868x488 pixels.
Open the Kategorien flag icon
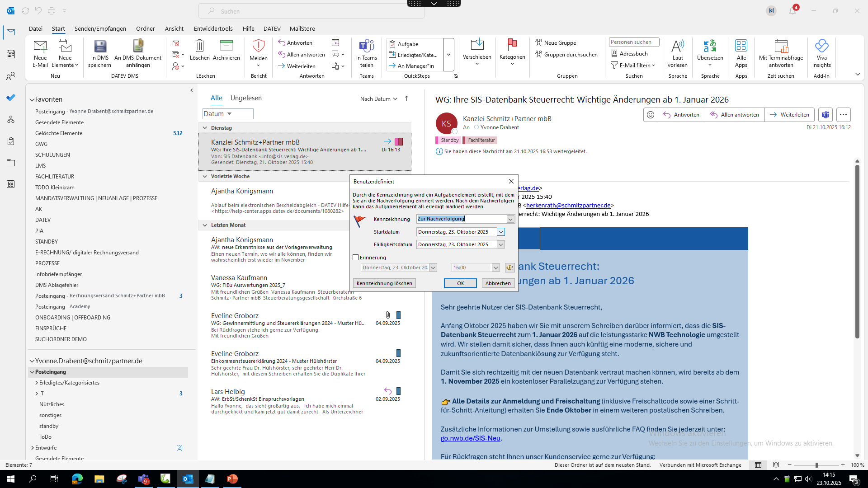point(512,45)
